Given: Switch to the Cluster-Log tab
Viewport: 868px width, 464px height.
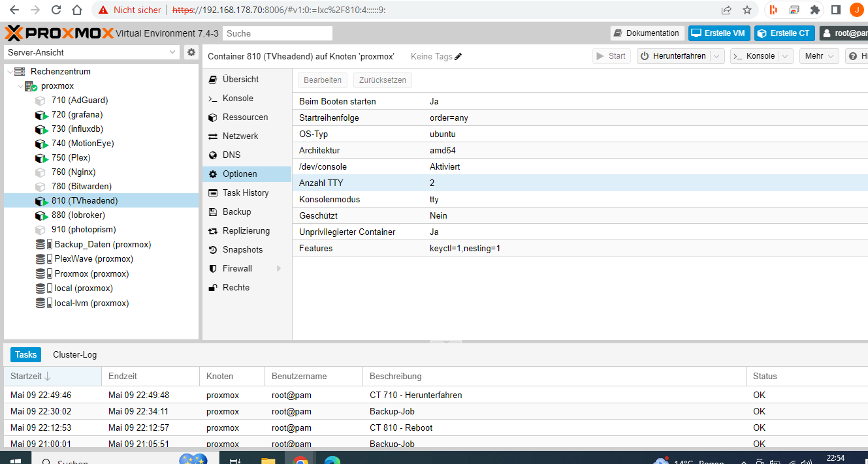Looking at the screenshot, I should click(x=74, y=354).
